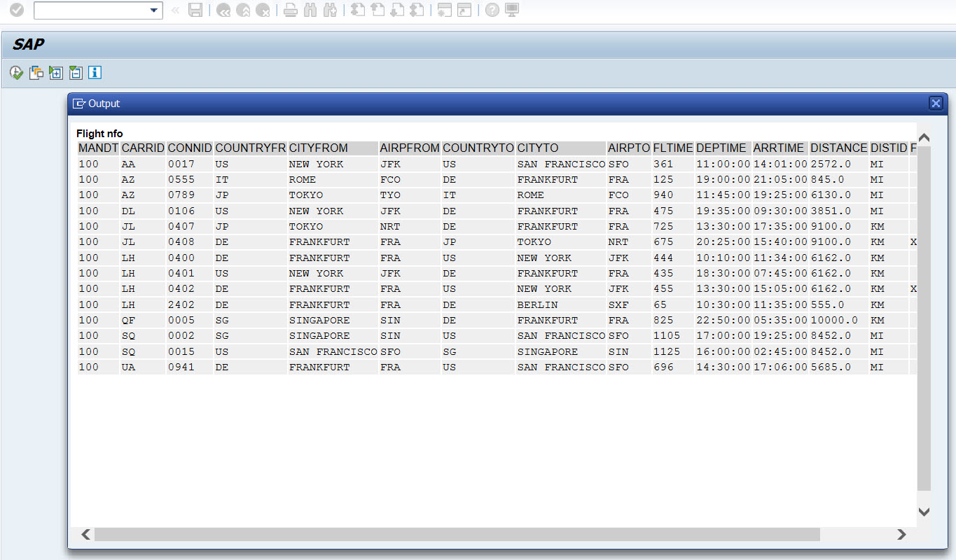
Task: Click the Customize Local Layout monitor icon
Action: click(511, 10)
